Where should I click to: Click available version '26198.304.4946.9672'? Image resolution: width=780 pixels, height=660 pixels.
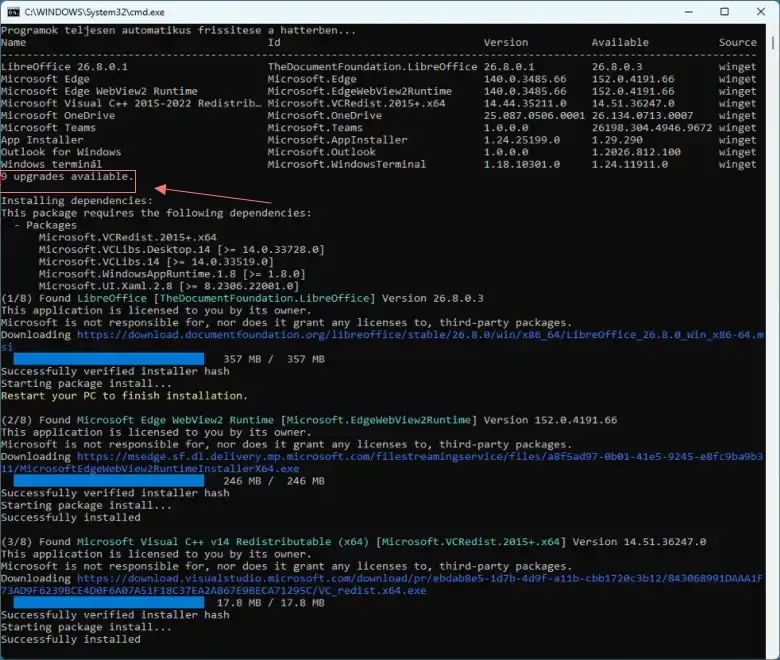(652, 128)
